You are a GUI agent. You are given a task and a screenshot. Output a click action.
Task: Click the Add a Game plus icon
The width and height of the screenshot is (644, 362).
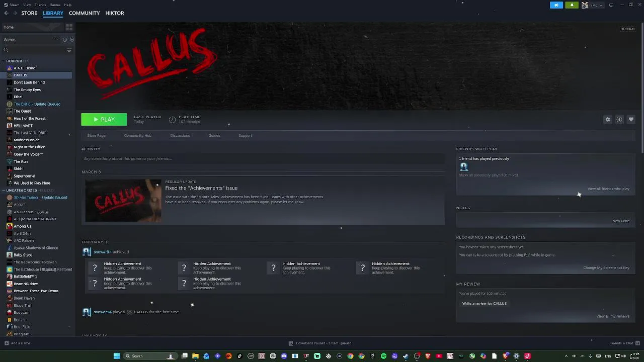click(7, 343)
